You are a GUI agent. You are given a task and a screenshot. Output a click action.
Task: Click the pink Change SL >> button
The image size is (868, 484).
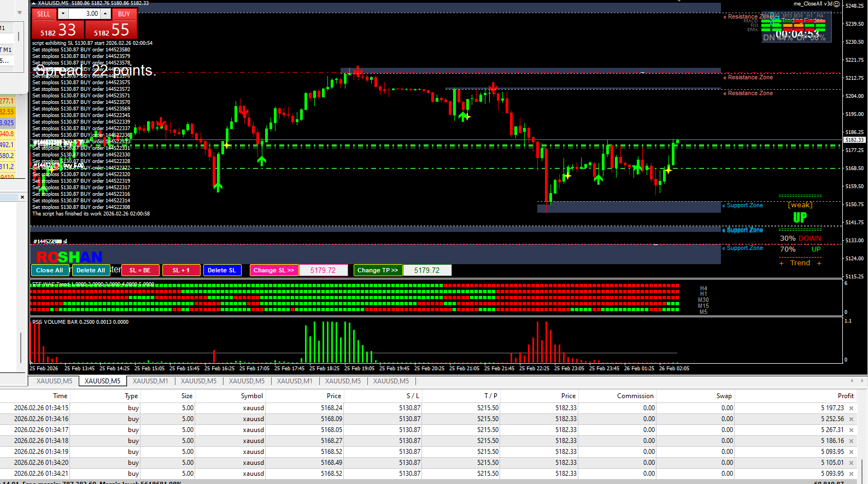(274, 270)
